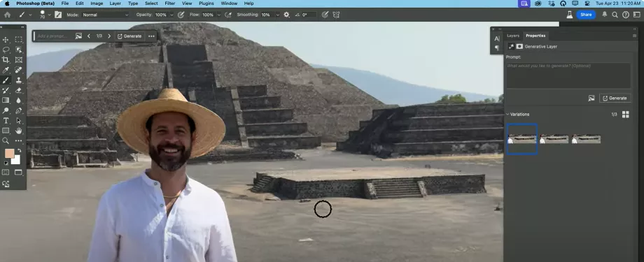This screenshot has height=262, width=644.
Task: Click the blue Share button
Action: coord(586,15)
